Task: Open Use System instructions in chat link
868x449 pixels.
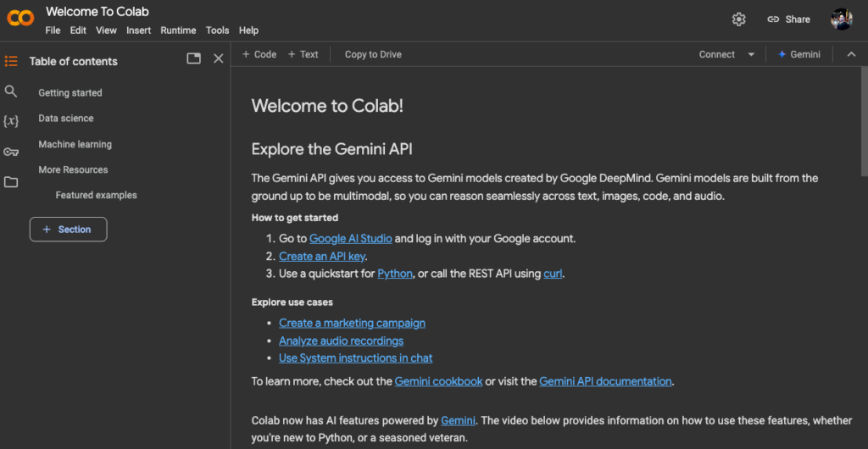Action: pos(355,358)
